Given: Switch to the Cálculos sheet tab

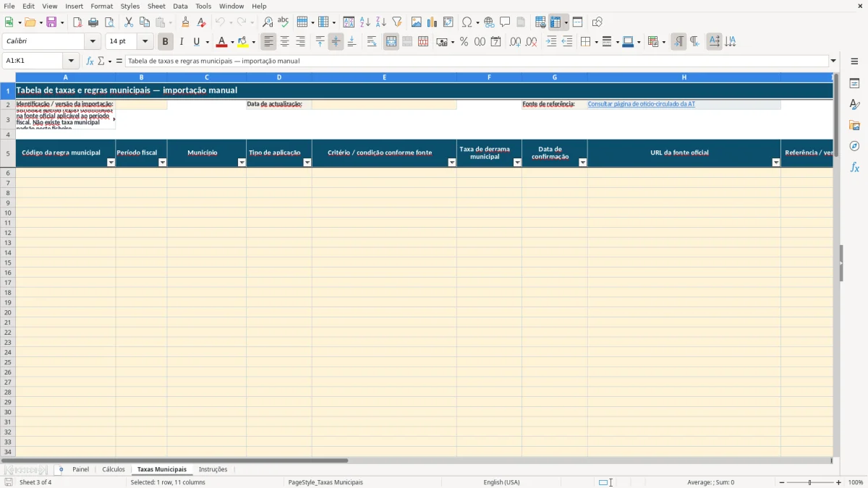Looking at the screenshot, I should coord(114,469).
